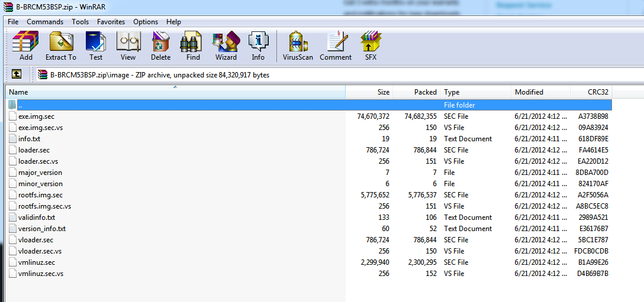Open the File menu

pos(13,22)
